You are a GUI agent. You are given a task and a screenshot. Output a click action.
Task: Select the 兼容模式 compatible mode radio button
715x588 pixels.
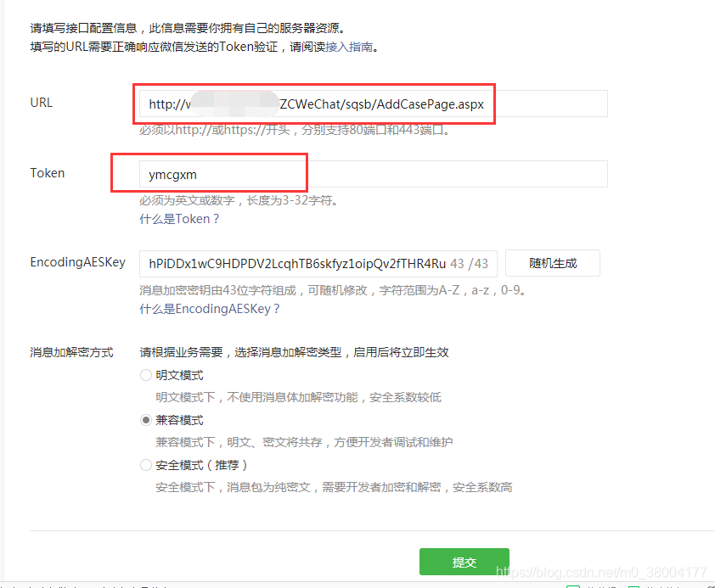[146, 420]
